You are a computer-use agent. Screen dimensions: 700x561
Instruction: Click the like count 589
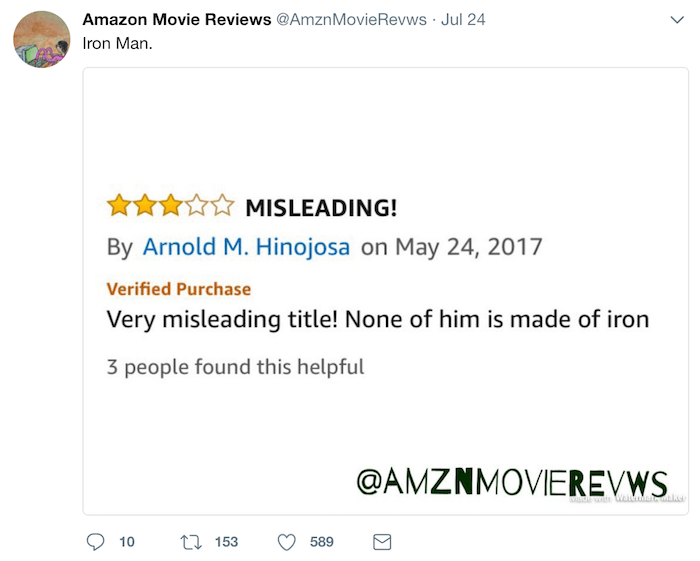[x=322, y=542]
